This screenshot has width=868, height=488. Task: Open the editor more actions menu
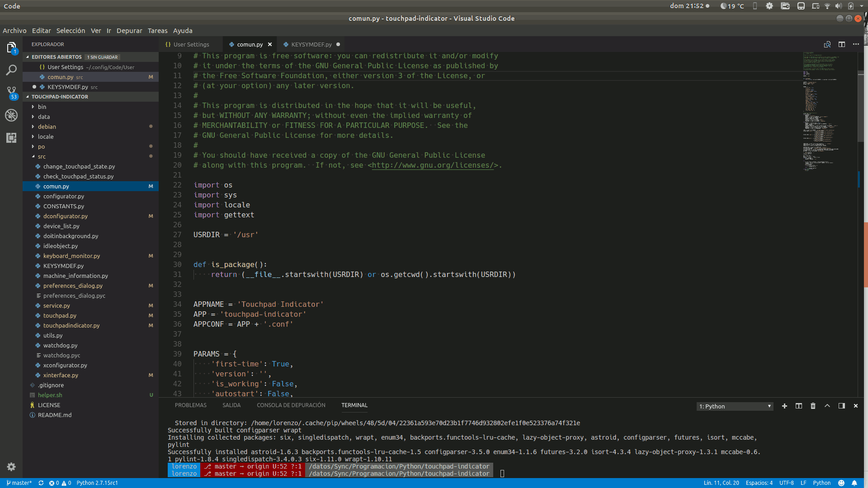click(x=856, y=44)
